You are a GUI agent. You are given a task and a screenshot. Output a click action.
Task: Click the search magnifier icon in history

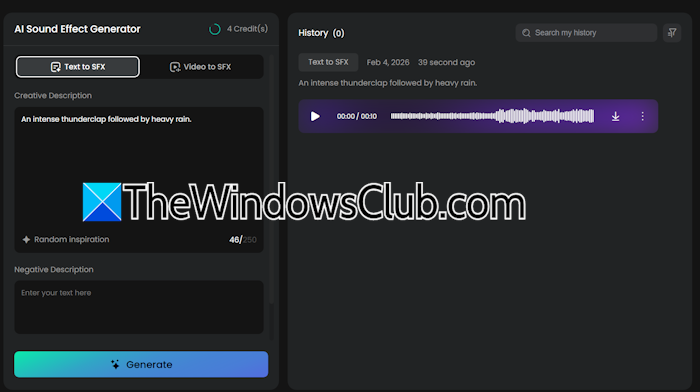click(x=526, y=33)
